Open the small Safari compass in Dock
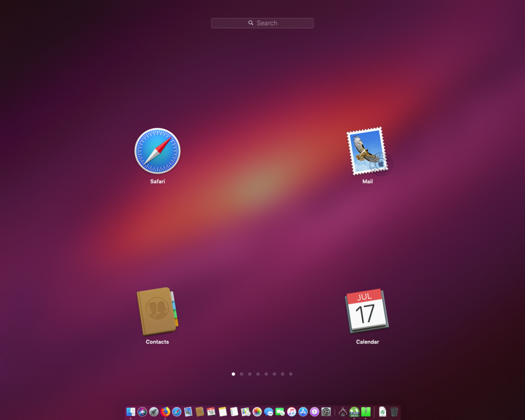 pyautogui.click(x=177, y=412)
